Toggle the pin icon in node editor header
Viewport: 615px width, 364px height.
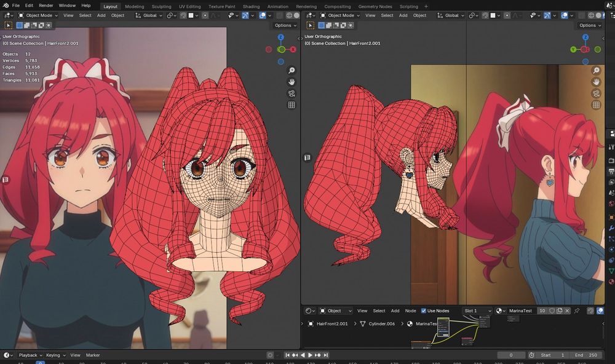click(x=577, y=311)
